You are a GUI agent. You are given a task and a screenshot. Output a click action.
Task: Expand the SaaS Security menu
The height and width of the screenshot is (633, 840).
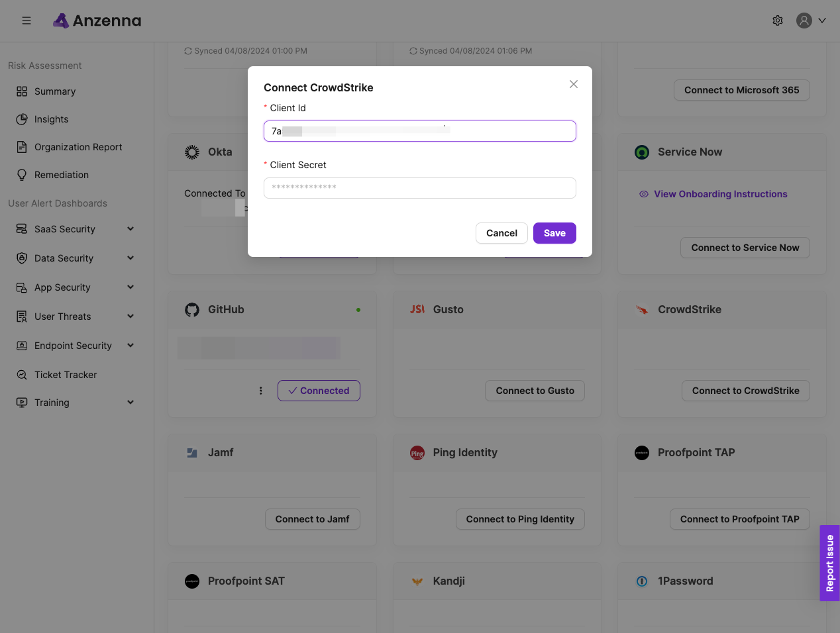tap(131, 229)
